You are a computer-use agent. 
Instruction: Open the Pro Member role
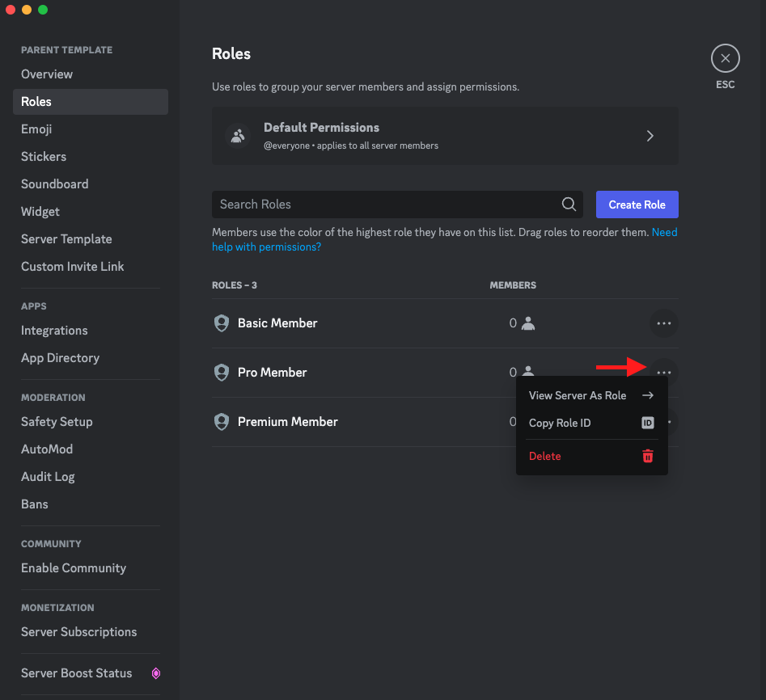(273, 373)
